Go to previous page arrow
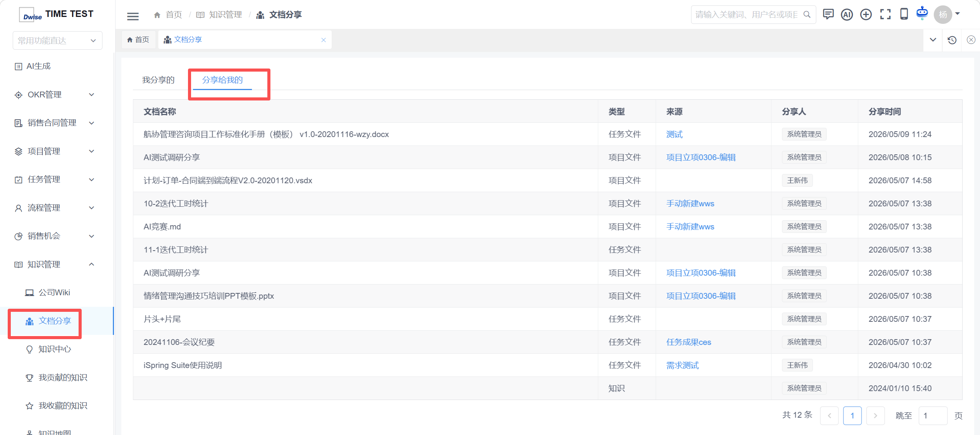Screen dimensions: 980x435 click(x=829, y=416)
